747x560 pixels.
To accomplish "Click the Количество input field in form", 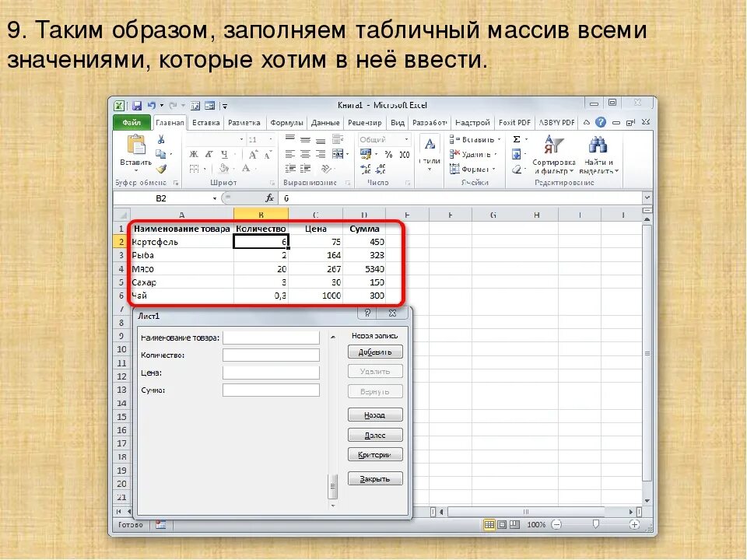I will click(271, 355).
